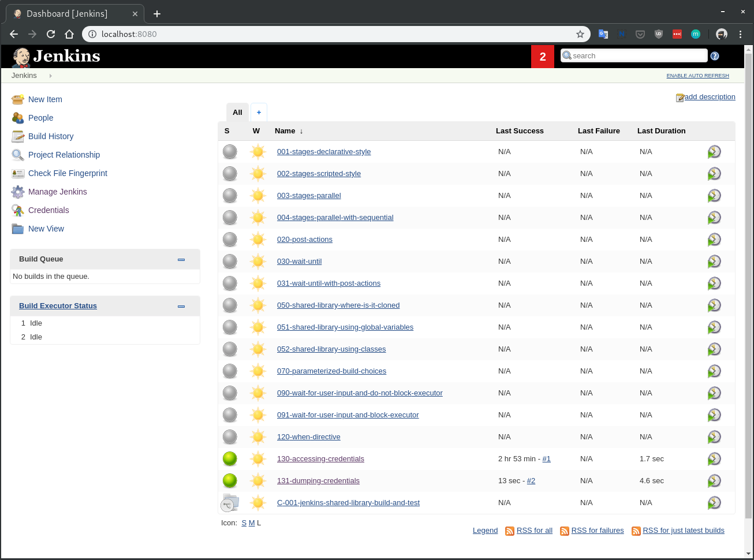The width and height of the screenshot is (754, 560).
Task: Open the Jenkins breadcrumb dropdown arrow
Action: [x=50, y=76]
